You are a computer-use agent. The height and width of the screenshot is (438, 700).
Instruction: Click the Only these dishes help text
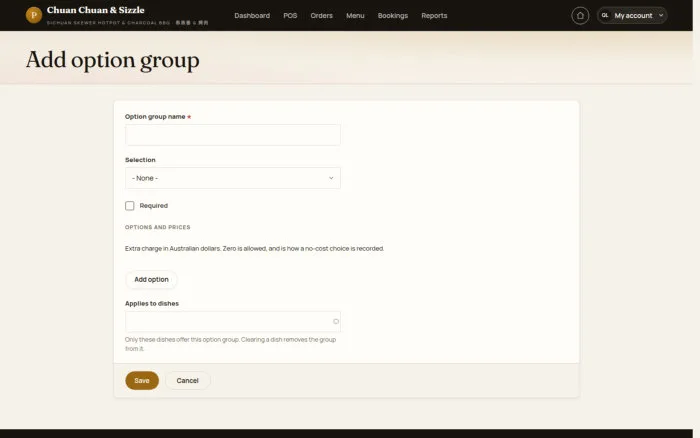(230, 344)
